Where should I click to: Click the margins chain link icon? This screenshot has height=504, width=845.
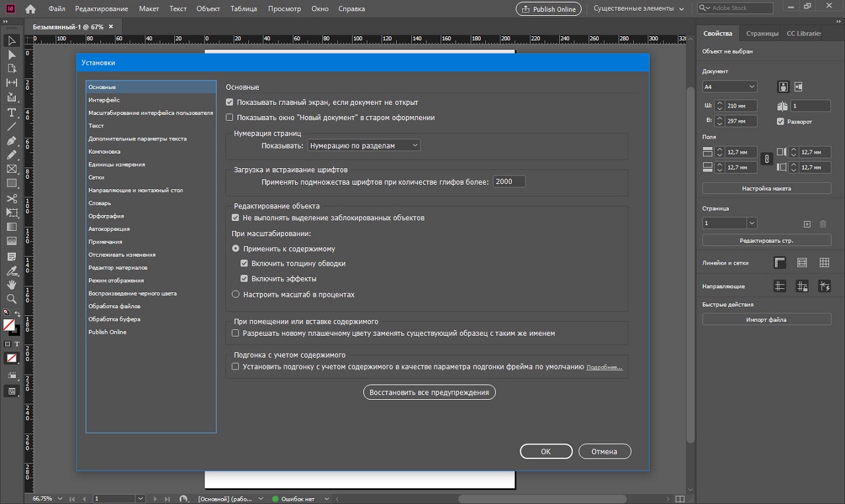tap(766, 159)
